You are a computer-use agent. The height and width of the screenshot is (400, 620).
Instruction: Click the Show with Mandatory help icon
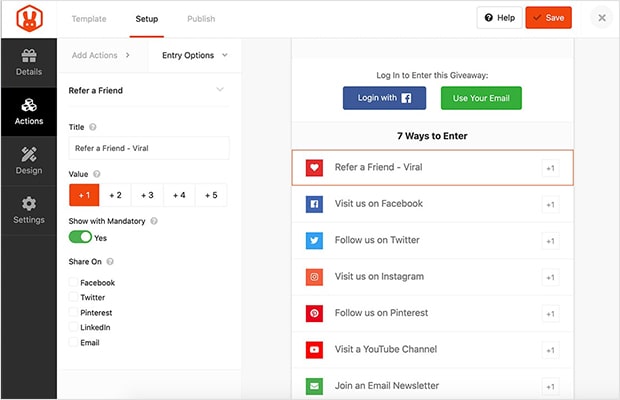pos(154,221)
